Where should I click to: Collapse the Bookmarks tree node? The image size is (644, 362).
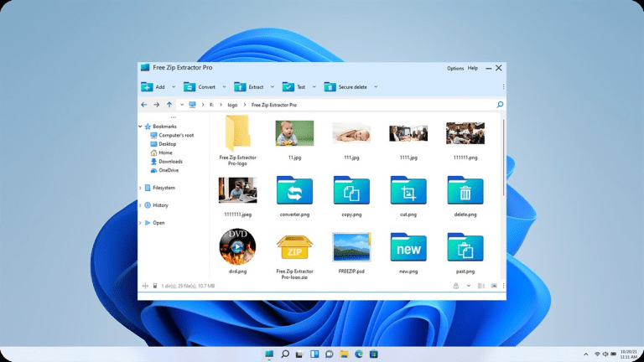pos(140,127)
